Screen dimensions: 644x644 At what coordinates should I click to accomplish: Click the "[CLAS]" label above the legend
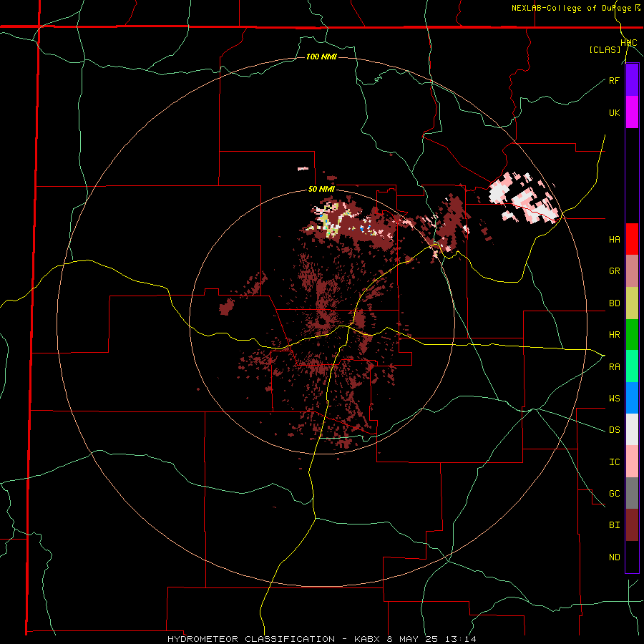click(605, 49)
